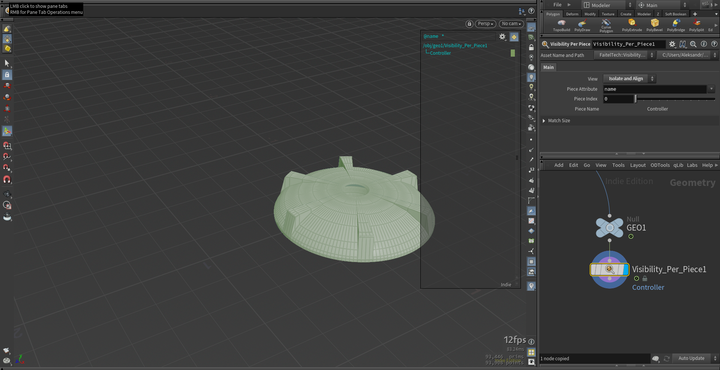Open the Add menu in network editor
Image resolution: width=720 pixels, height=370 pixels.
558,165
